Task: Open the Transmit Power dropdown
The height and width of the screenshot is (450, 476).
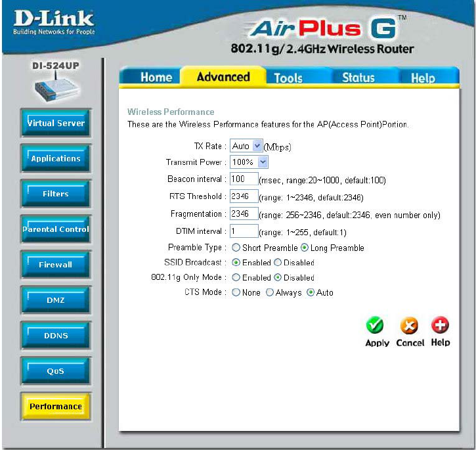Action: 249,162
